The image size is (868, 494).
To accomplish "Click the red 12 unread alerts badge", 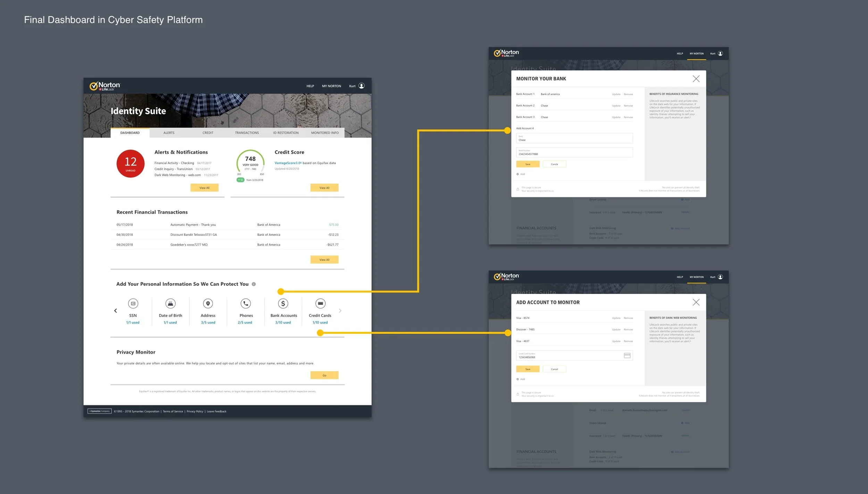I will coord(131,164).
